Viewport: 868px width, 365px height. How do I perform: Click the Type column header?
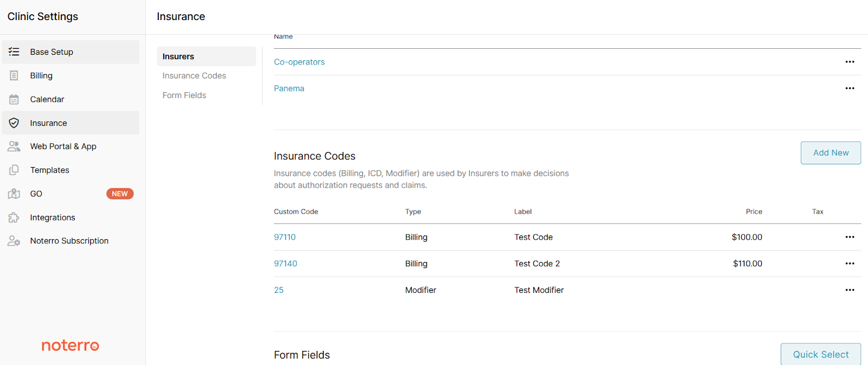point(413,212)
